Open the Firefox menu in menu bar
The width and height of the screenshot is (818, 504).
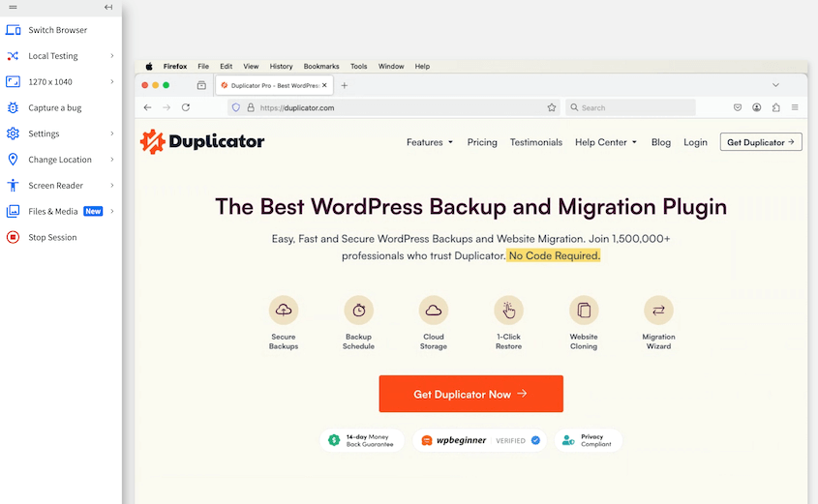pyautogui.click(x=175, y=66)
